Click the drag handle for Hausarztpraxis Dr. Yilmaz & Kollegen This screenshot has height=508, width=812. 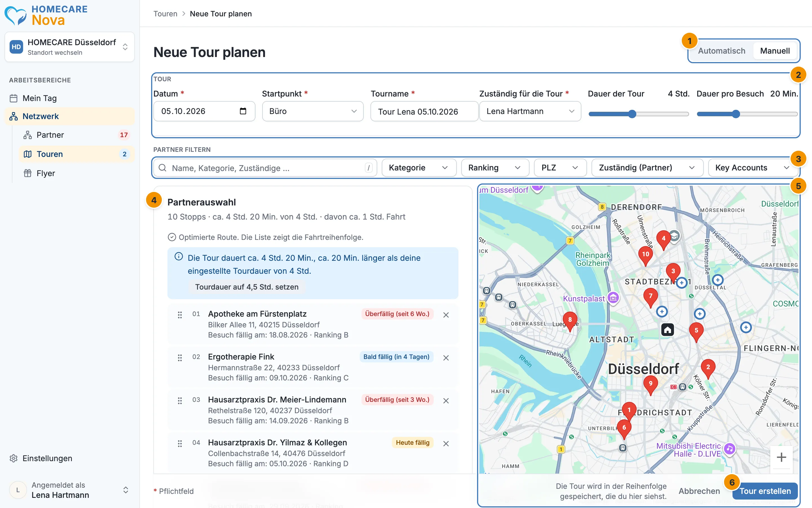(180, 443)
